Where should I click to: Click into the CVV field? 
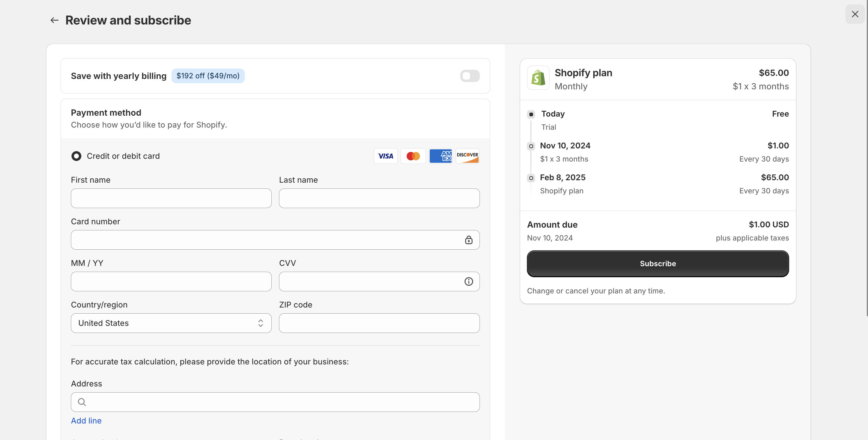(379, 282)
